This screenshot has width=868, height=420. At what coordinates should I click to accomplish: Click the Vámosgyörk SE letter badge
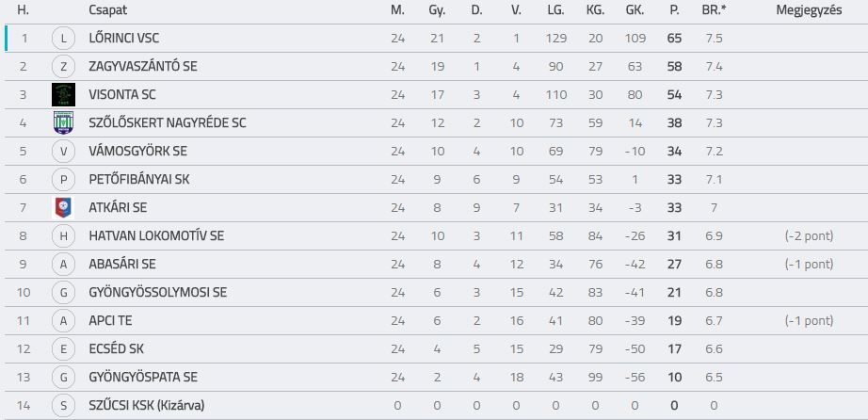(x=63, y=152)
